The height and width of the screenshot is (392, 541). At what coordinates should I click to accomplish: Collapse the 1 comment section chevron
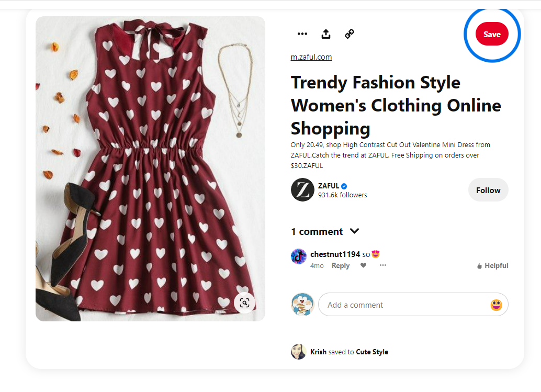pos(355,231)
